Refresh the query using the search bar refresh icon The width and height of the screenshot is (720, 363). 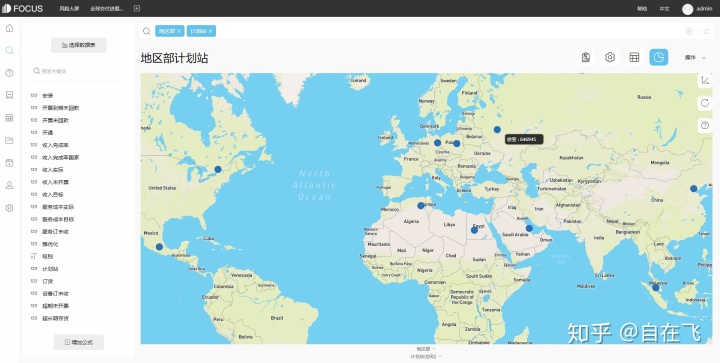click(x=707, y=31)
